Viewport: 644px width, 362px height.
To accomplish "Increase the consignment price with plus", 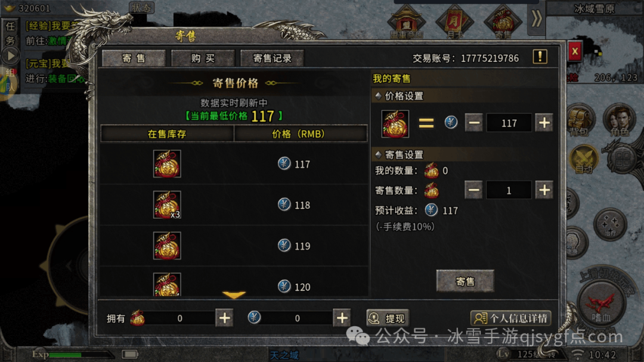I will (x=544, y=123).
